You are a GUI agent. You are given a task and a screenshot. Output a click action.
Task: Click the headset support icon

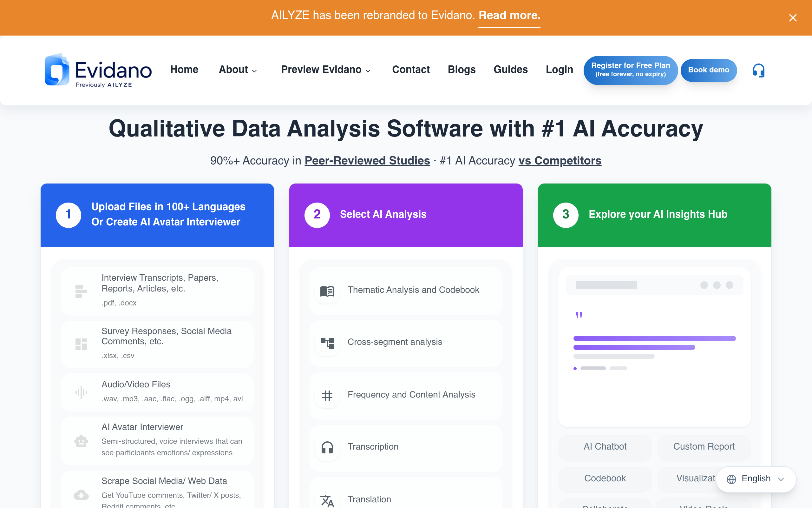click(758, 70)
